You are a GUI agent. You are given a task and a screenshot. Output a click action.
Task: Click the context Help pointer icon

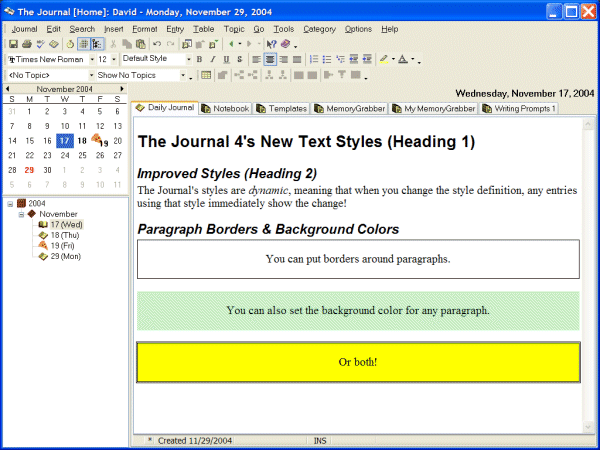(x=271, y=45)
